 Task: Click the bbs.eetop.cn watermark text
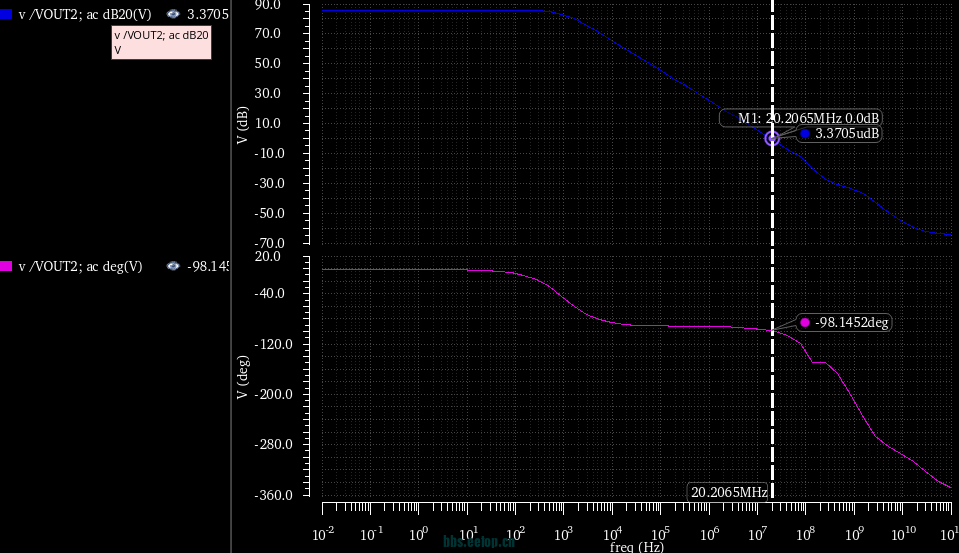[x=480, y=541]
